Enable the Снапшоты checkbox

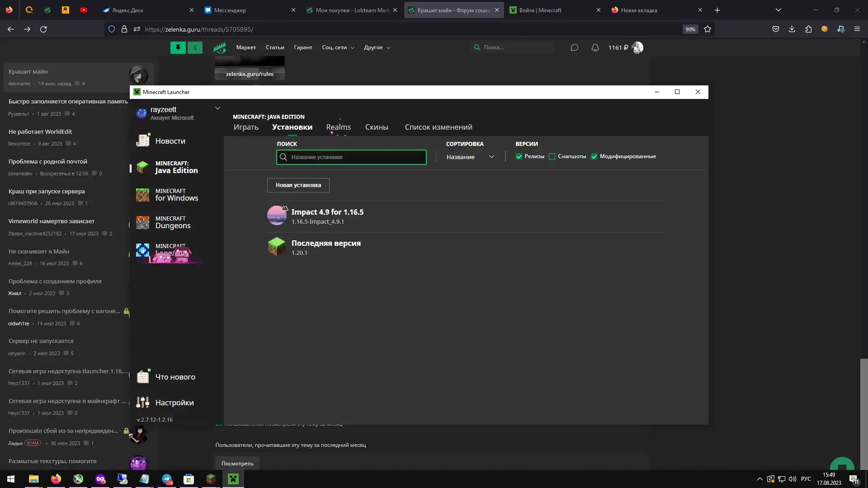552,156
